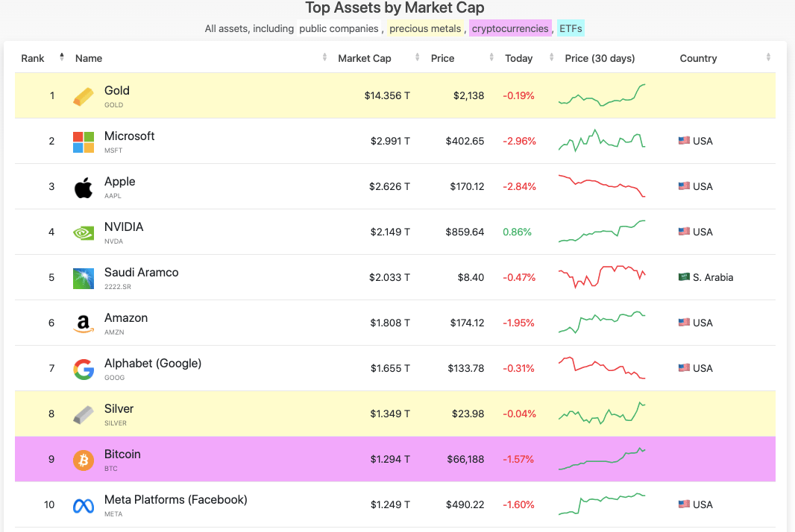Click the Google G logo icon

(83, 370)
